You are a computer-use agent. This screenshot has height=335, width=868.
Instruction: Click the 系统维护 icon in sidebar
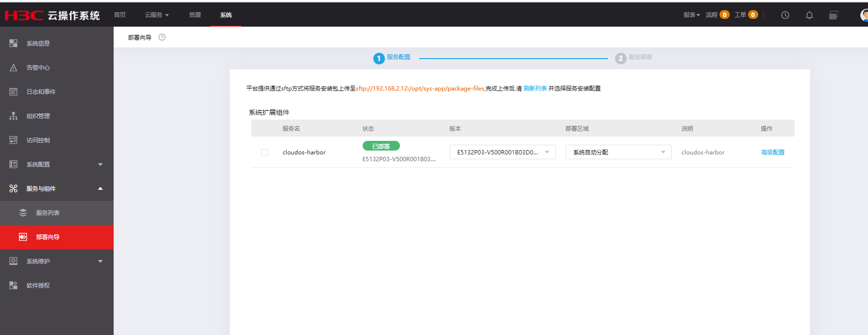[x=14, y=261]
